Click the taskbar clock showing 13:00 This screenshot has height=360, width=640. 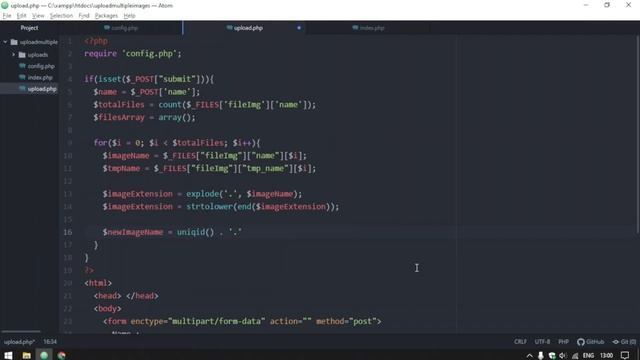[x=607, y=356]
